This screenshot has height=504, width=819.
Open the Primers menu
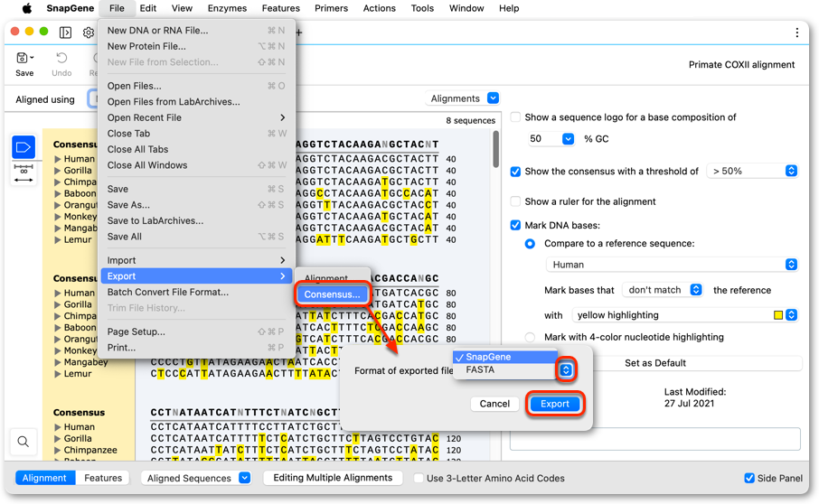tap(331, 8)
